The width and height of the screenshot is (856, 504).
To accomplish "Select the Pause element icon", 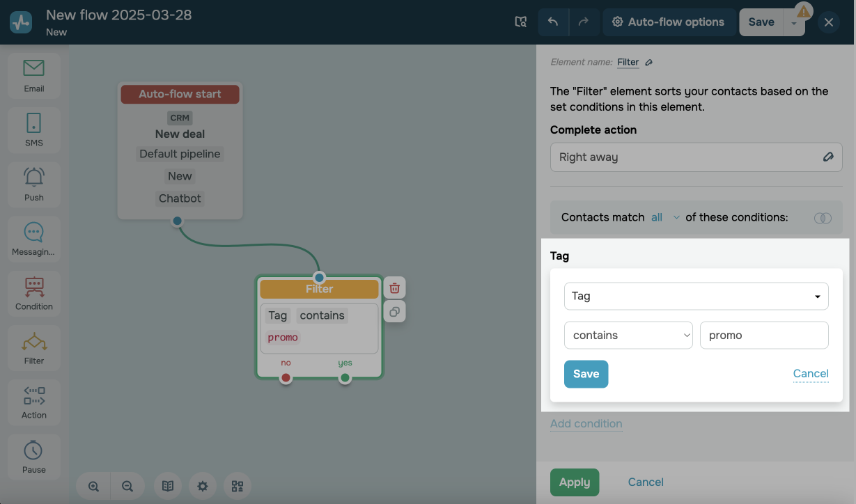I will [x=33, y=449].
